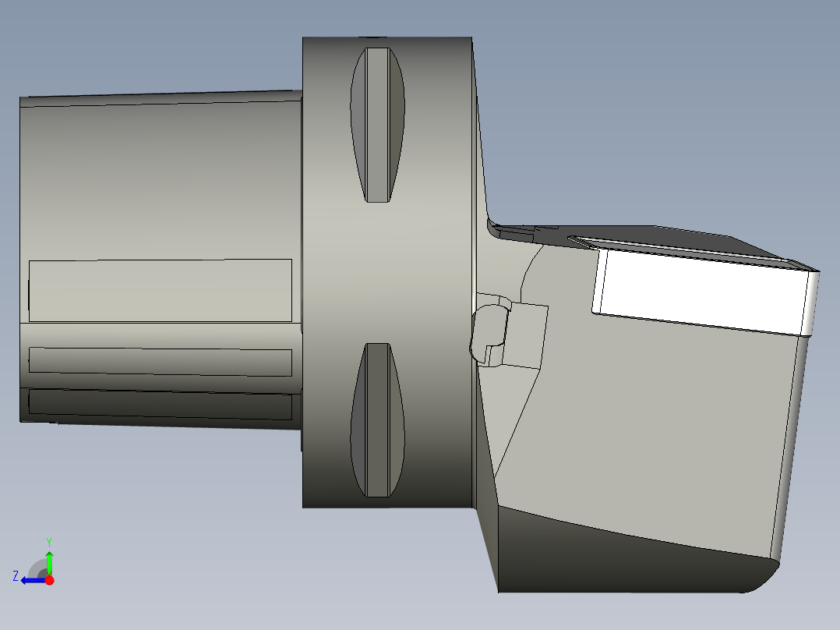Click the green Y axis arrow of the triad
This screenshot has width=840, height=630.
click(49, 562)
